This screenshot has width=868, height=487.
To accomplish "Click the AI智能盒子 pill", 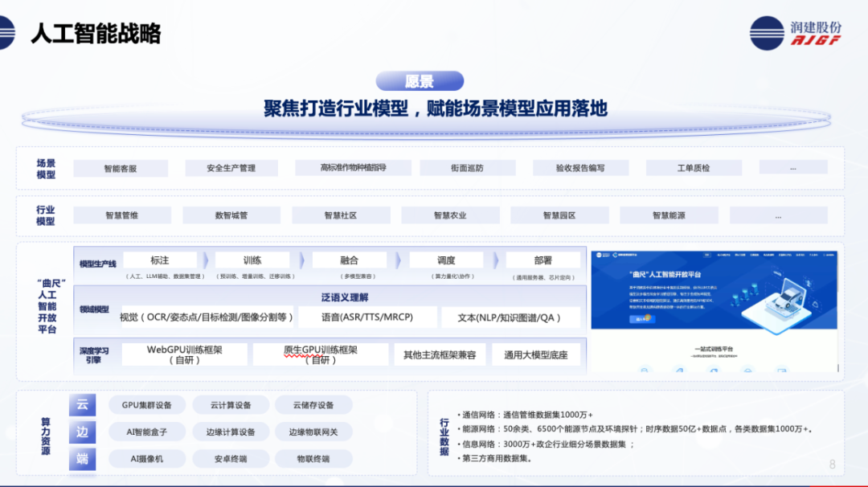I will click(147, 432).
